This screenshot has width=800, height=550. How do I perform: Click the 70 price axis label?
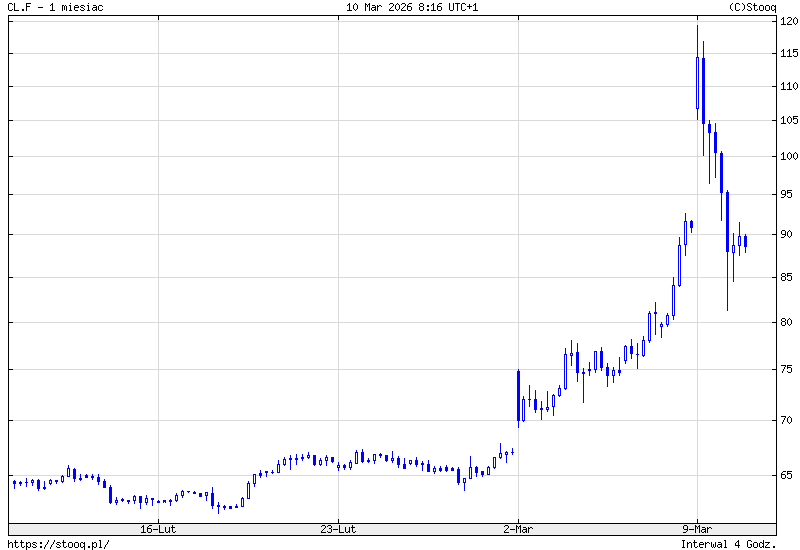(x=786, y=420)
